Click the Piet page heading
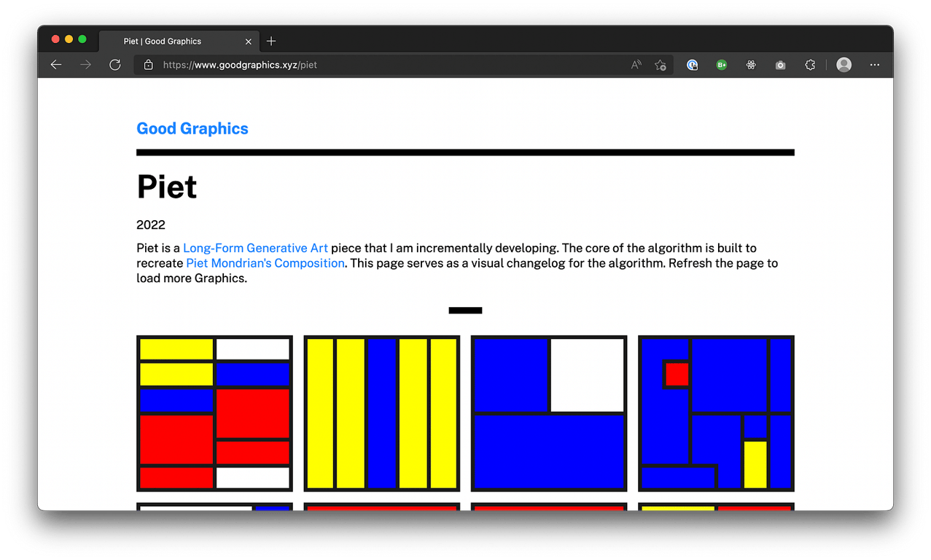Image resolution: width=931 pixels, height=560 pixels. 167,187
